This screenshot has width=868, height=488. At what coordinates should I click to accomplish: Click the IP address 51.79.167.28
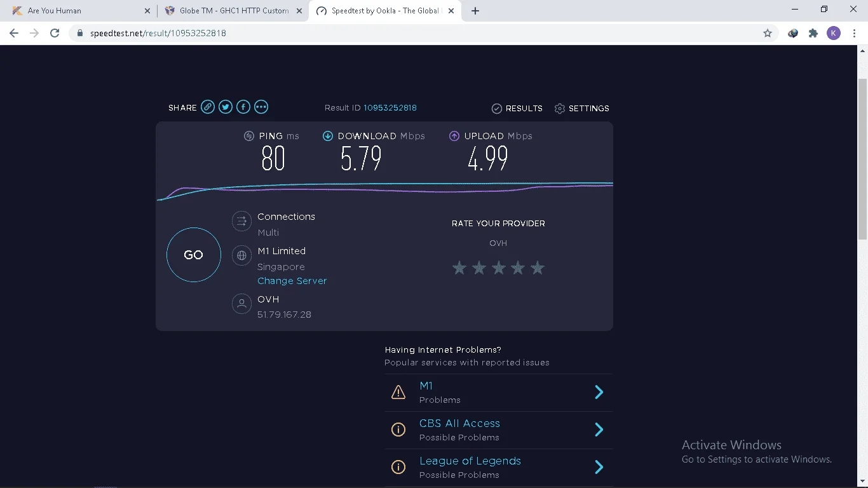284,315
